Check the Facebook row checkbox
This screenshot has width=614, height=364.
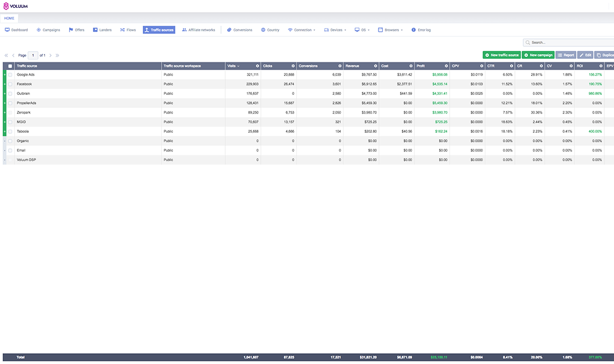tap(10, 84)
